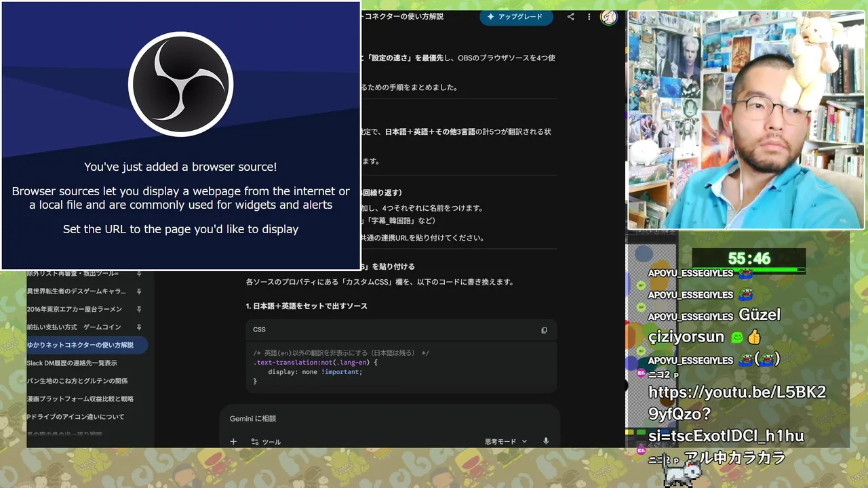Click heading 1. 日本語+英語をセットで出すソース
The height and width of the screenshot is (488, 868).
pyautogui.click(x=307, y=306)
